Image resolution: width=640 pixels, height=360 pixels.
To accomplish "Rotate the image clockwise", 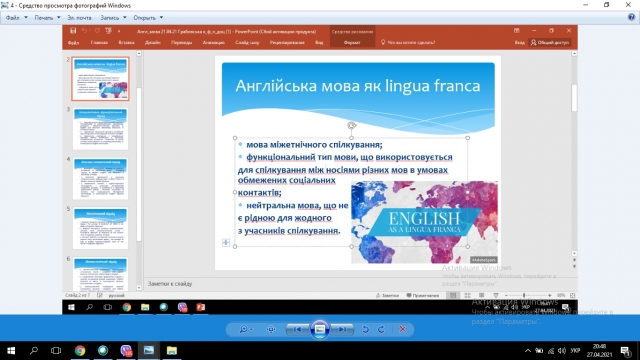I will click(x=381, y=329).
